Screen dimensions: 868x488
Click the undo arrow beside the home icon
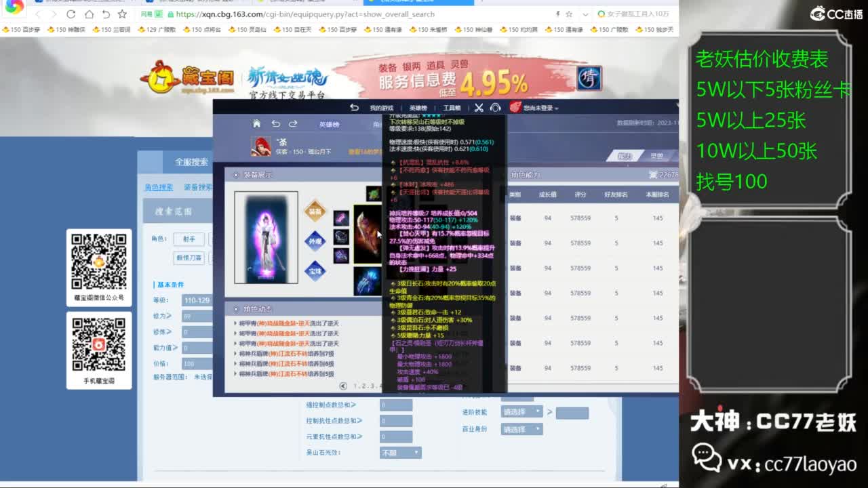pyautogui.click(x=275, y=123)
